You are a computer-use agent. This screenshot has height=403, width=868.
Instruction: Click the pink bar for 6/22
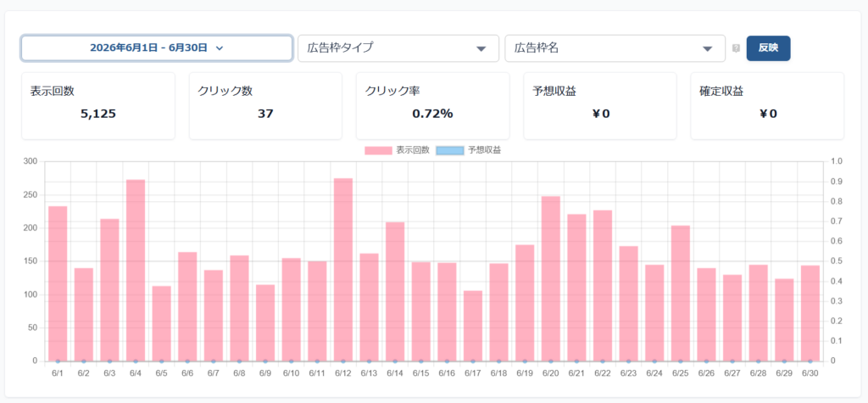pos(603,286)
